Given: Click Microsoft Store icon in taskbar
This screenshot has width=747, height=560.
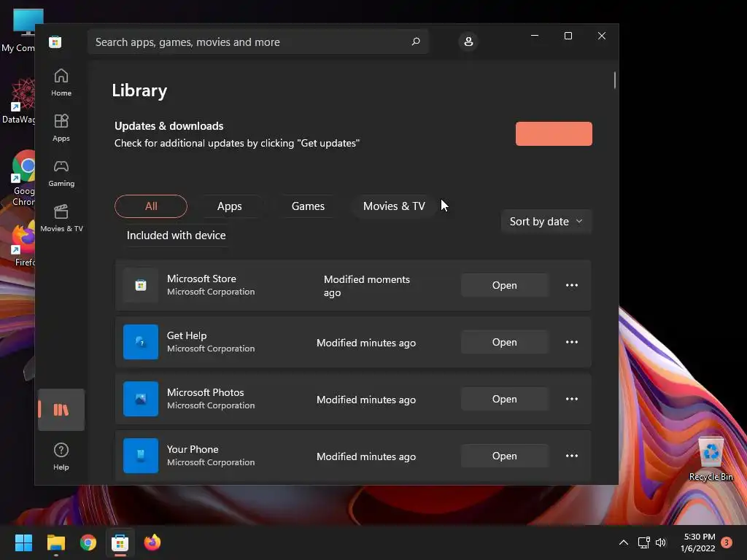Looking at the screenshot, I should pos(120,542).
